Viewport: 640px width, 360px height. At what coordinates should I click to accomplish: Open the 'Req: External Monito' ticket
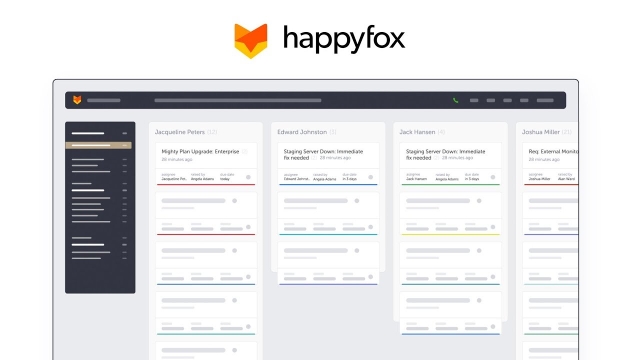[553, 151]
